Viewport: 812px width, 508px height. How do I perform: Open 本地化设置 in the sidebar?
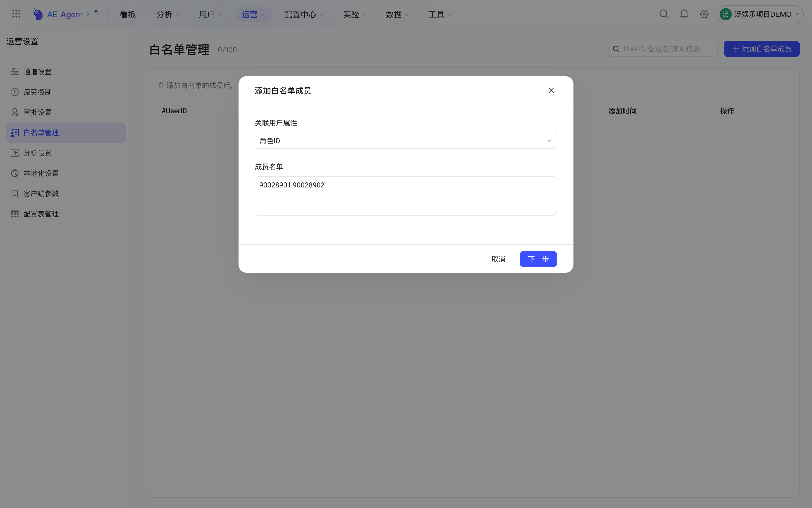coord(66,173)
